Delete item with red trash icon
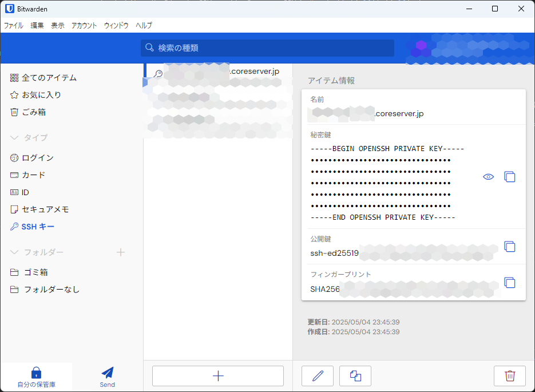This screenshot has height=392, width=535. 509,376
